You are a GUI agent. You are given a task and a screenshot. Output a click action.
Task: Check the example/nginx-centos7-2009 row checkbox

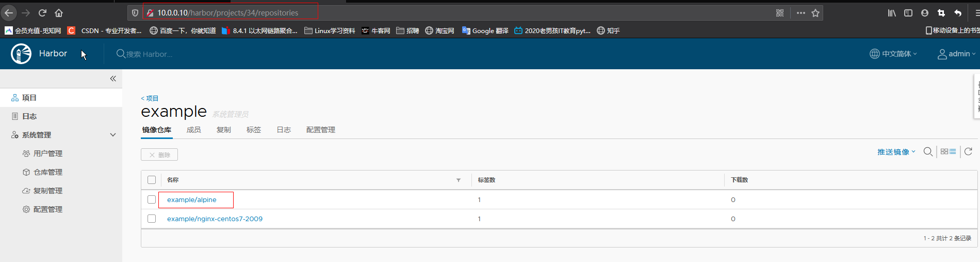click(x=152, y=219)
